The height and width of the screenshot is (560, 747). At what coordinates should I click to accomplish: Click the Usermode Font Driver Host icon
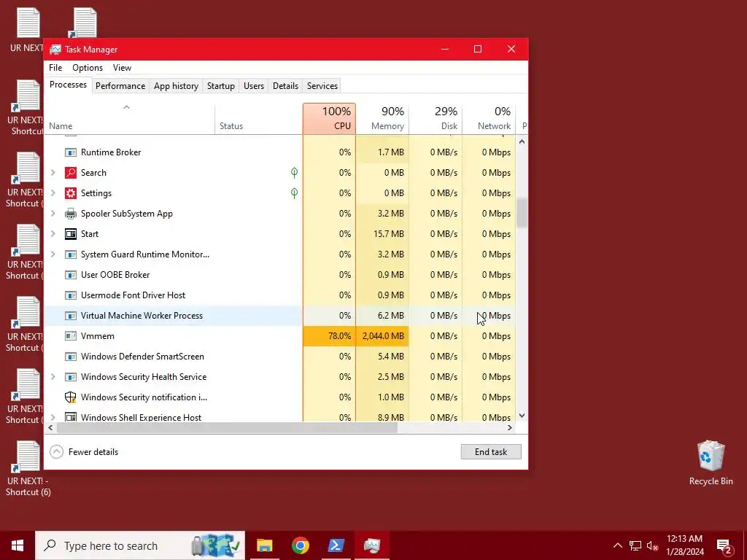point(71,296)
